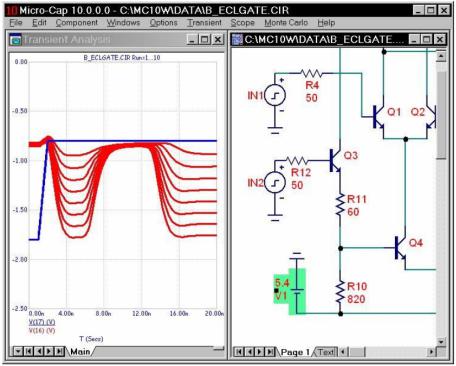
Task: Select the IN2 pulse source symbol
Action: coord(275,183)
